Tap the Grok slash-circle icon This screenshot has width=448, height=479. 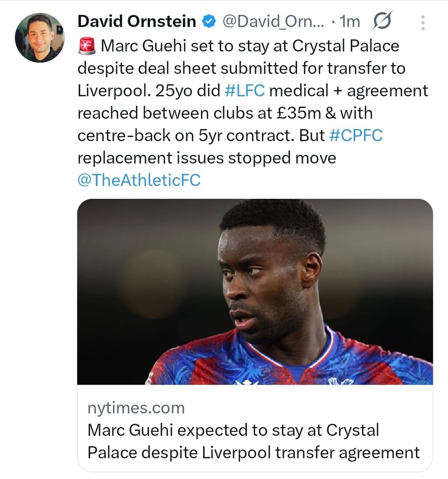pyautogui.click(x=382, y=21)
